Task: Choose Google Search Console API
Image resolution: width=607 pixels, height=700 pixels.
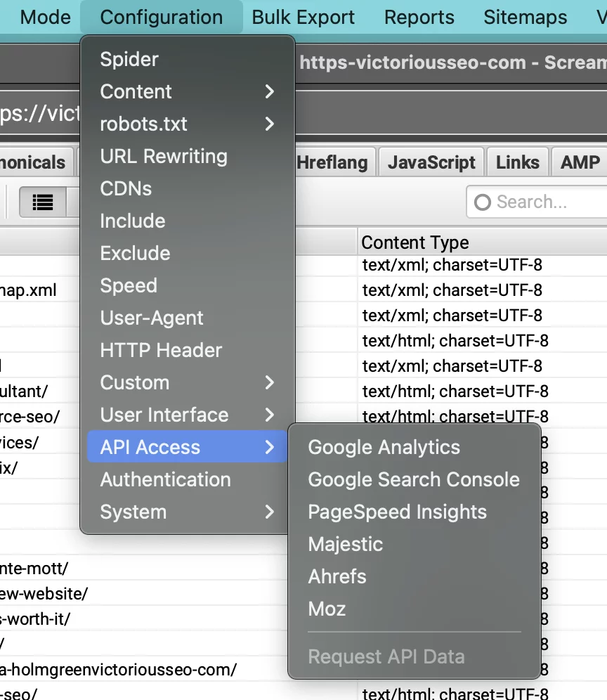Action: tap(415, 479)
